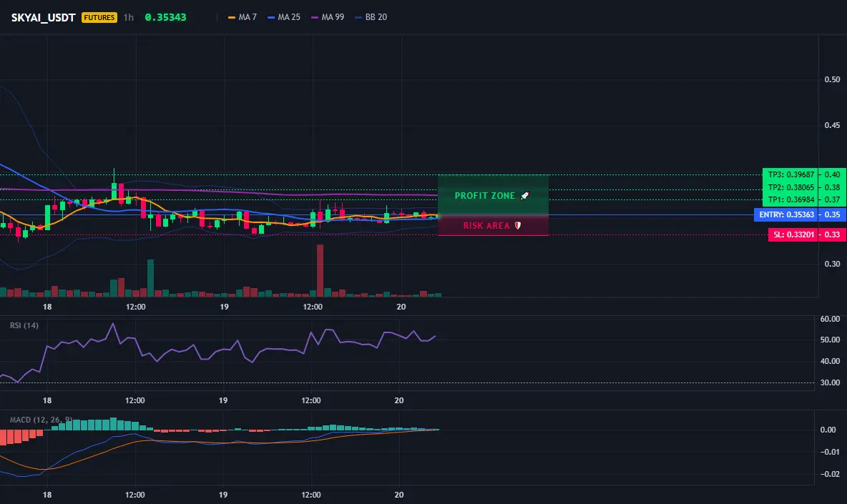Click the tallest red volume bar
Viewport: 847px width, 504px height.
(x=320, y=270)
